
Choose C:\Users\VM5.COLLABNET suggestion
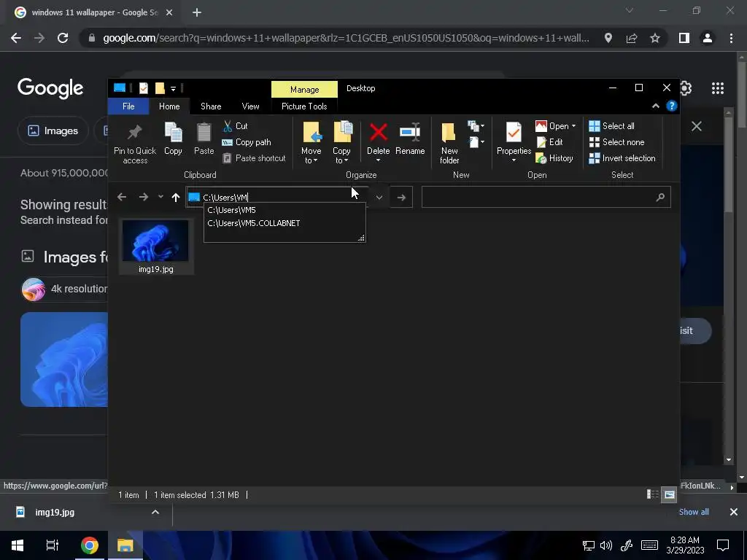point(285,223)
